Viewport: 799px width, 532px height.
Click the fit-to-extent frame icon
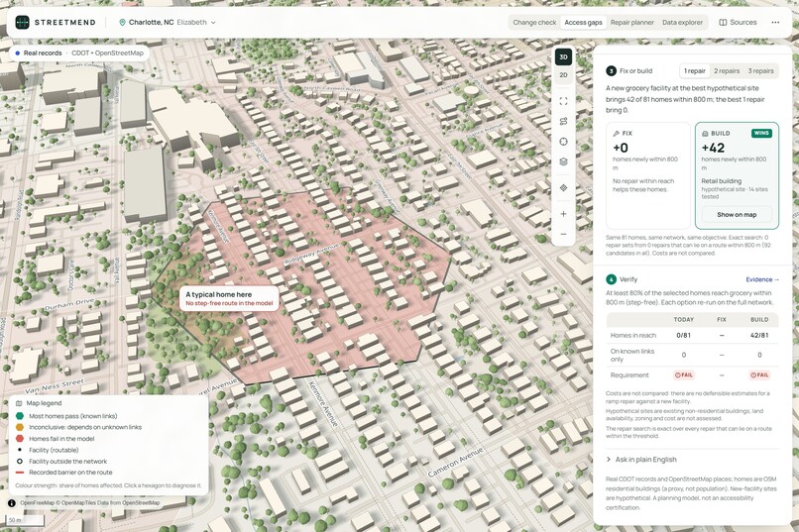pos(563,101)
